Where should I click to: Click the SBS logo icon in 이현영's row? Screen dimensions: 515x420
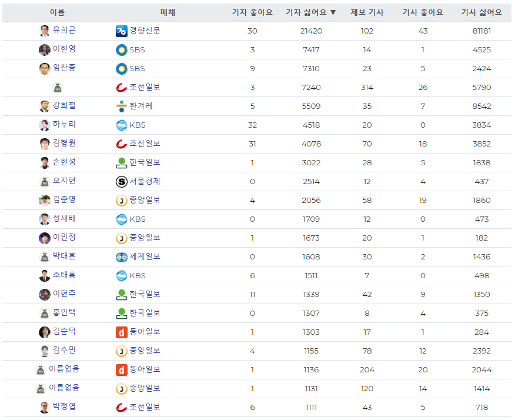tap(122, 50)
